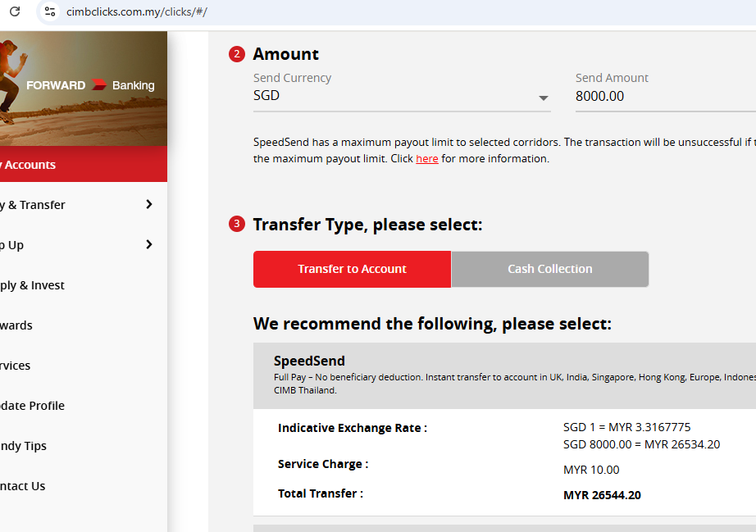Image resolution: width=756 pixels, height=532 pixels.
Task: Open the site information icon beside the URL
Action: click(50, 11)
